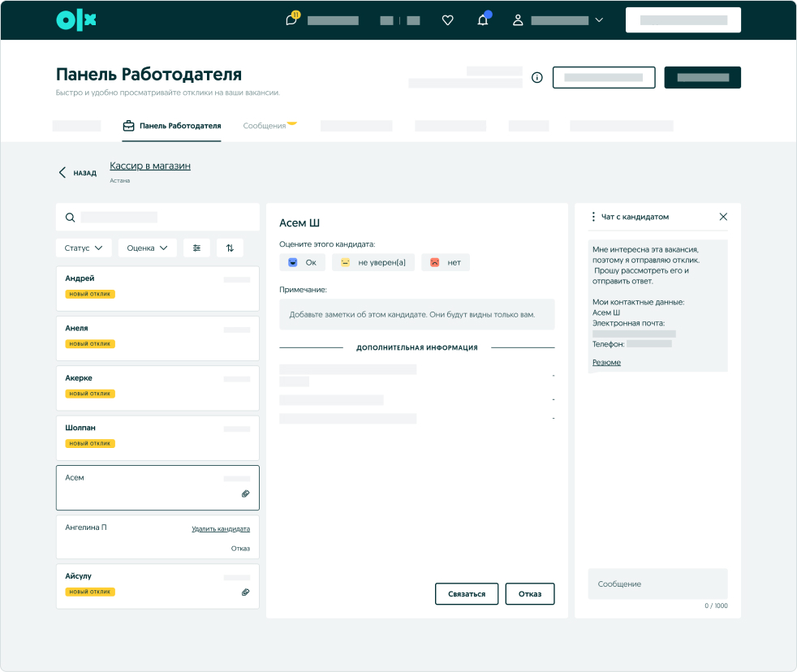Viewport: 797px width, 672px height.
Task: Click the НАЗАД label
Action: pos(85,174)
